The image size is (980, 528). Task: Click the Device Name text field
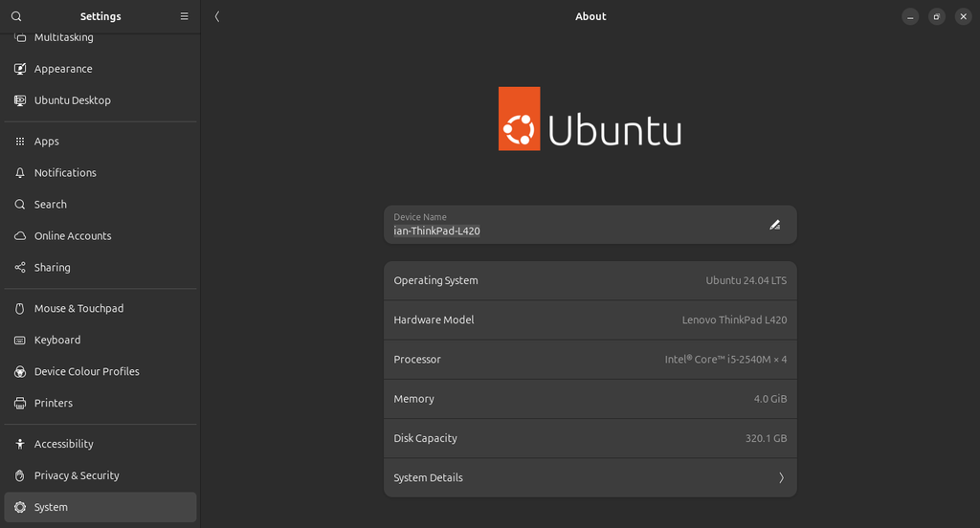coord(574,231)
